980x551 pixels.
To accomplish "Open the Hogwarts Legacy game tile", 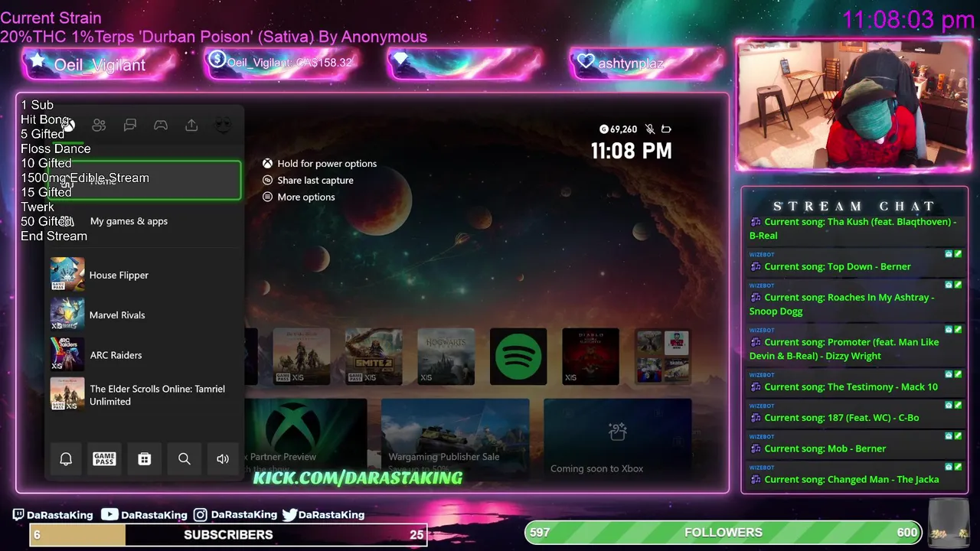I will pos(446,357).
